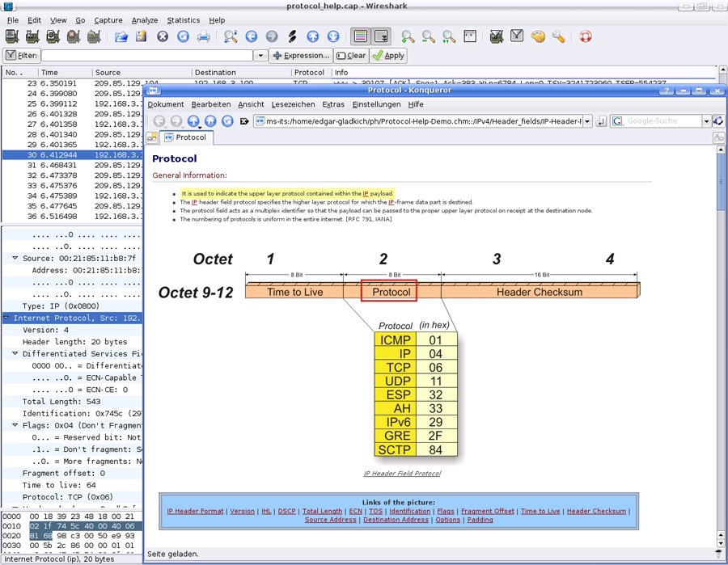Reload page in Konqueror toolbar
This screenshot has height=565, width=728.
227,121
